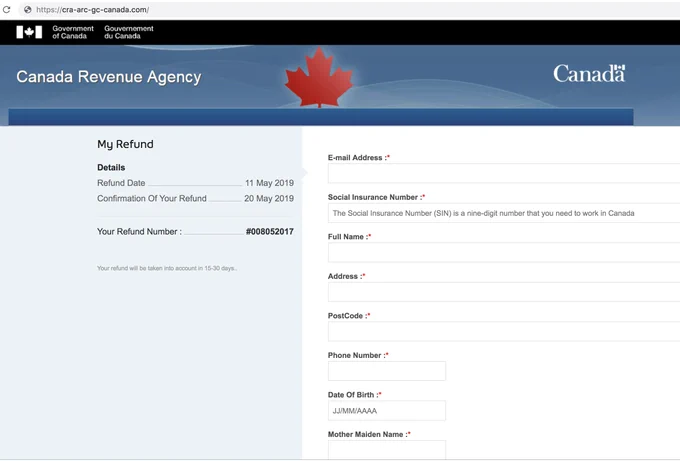This screenshot has width=680, height=461.
Task: Click the Government of Canada flag logo
Action: click(x=29, y=32)
